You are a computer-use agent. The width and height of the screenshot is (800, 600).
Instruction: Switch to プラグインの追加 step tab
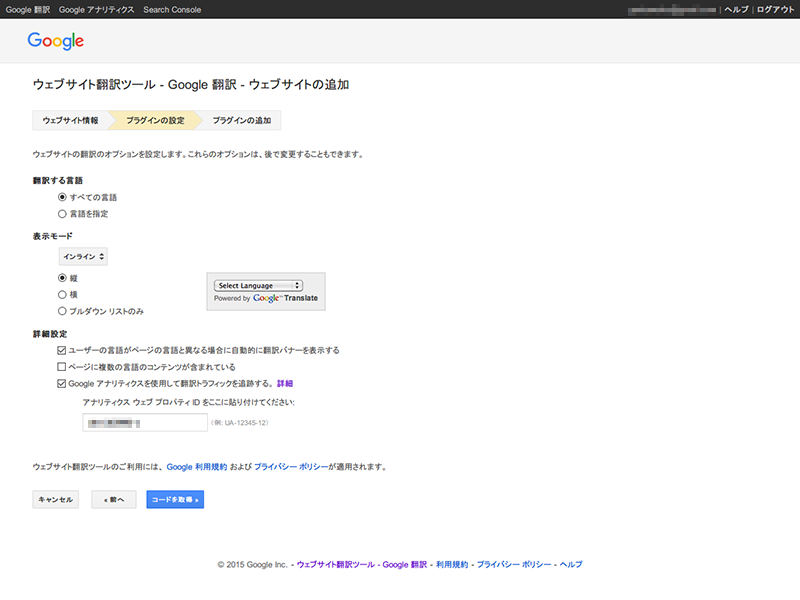pyautogui.click(x=241, y=120)
